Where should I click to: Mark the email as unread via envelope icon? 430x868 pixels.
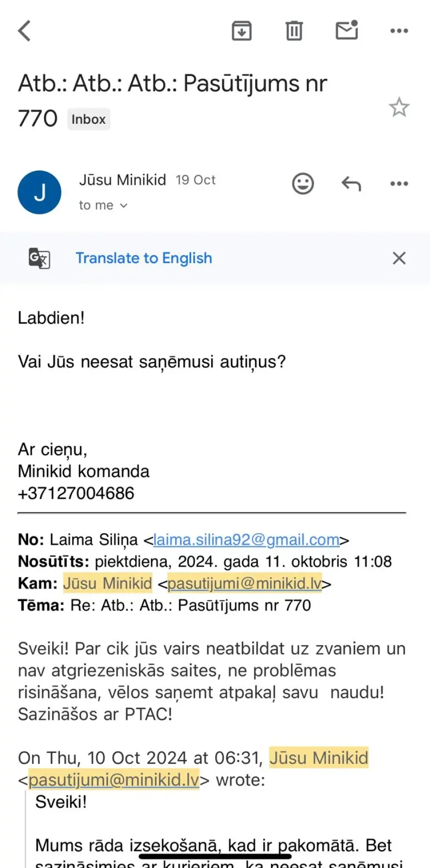(x=347, y=30)
